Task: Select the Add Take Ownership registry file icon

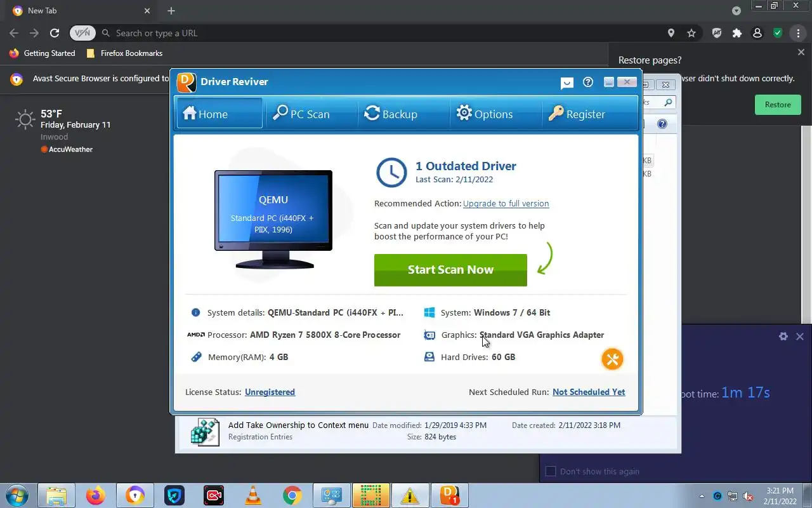Action: (205, 431)
